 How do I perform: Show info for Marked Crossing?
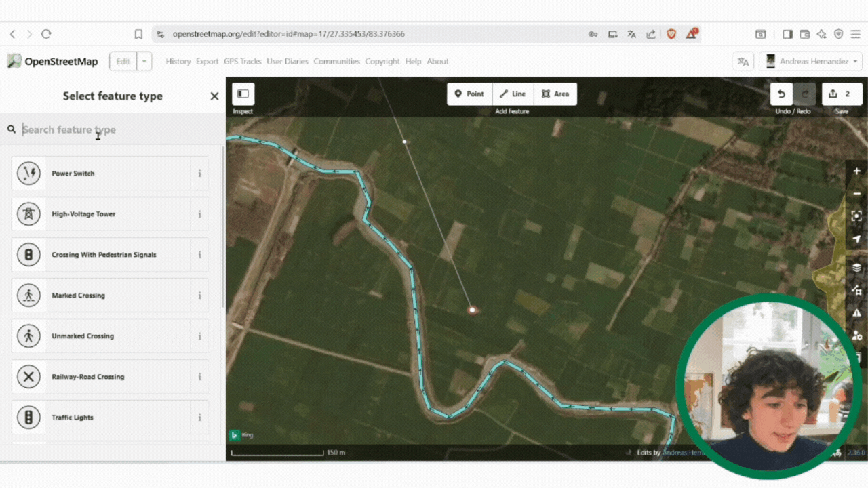coord(199,296)
